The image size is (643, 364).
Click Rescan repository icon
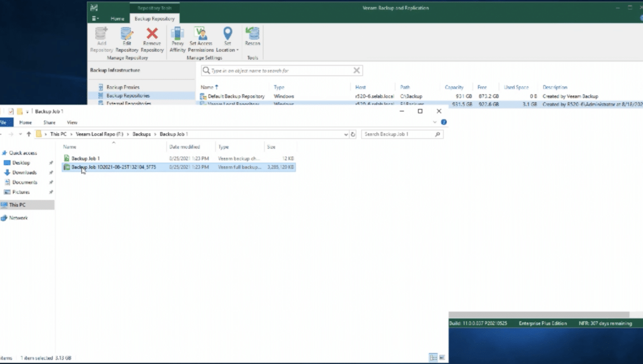point(253,36)
